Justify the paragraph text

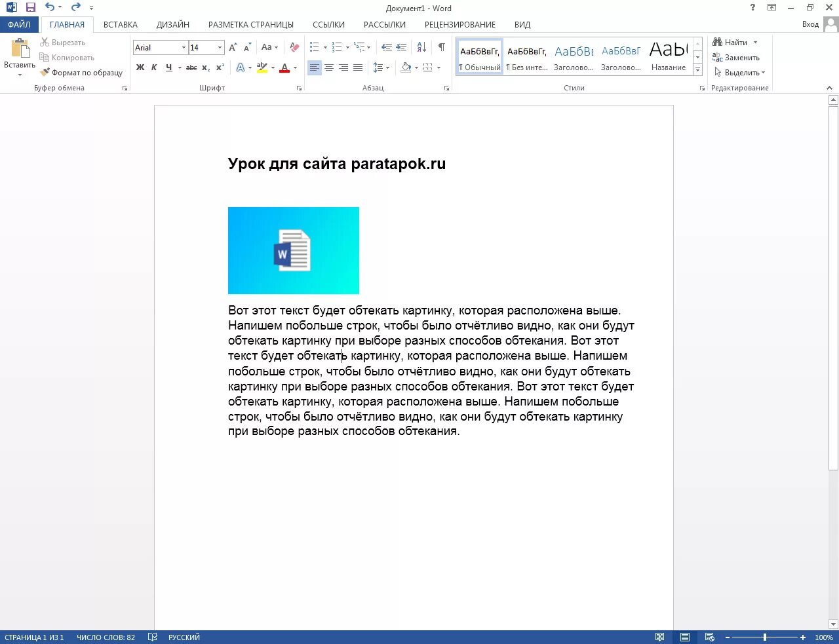(358, 67)
